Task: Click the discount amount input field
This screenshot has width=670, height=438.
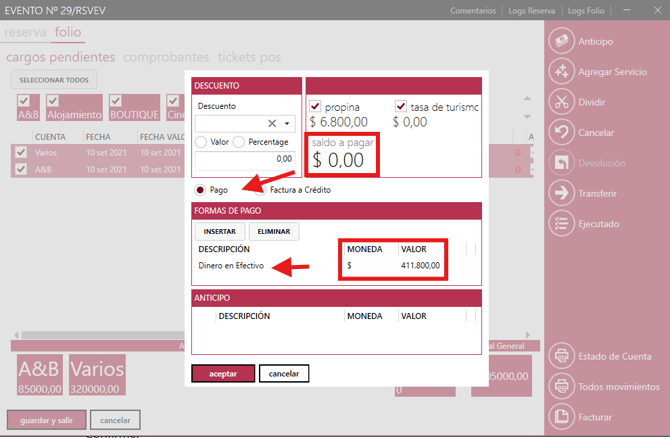Action: click(x=245, y=158)
